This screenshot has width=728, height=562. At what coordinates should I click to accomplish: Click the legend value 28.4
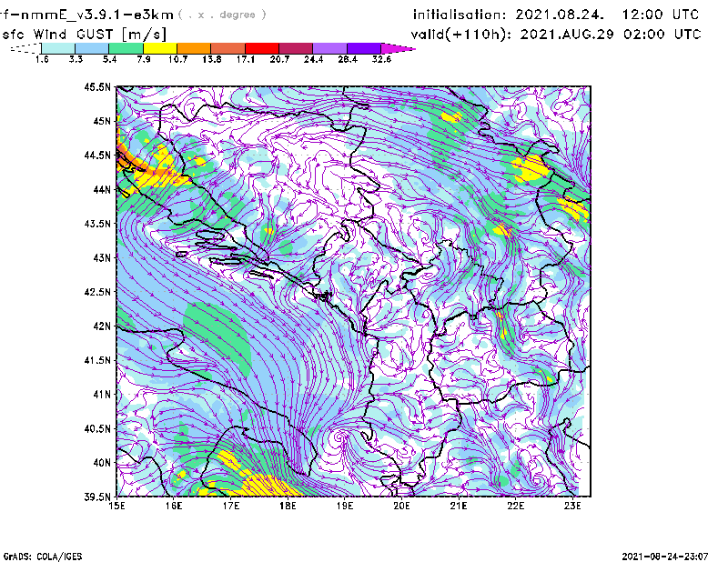point(348,59)
